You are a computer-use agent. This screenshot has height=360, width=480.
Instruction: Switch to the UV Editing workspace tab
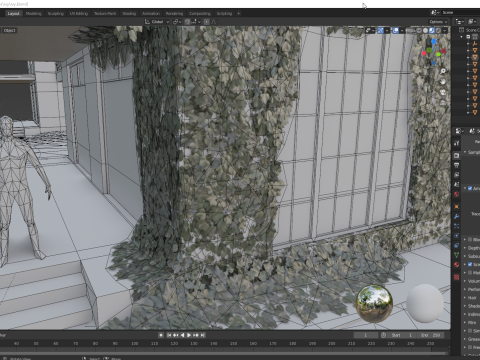pos(79,13)
